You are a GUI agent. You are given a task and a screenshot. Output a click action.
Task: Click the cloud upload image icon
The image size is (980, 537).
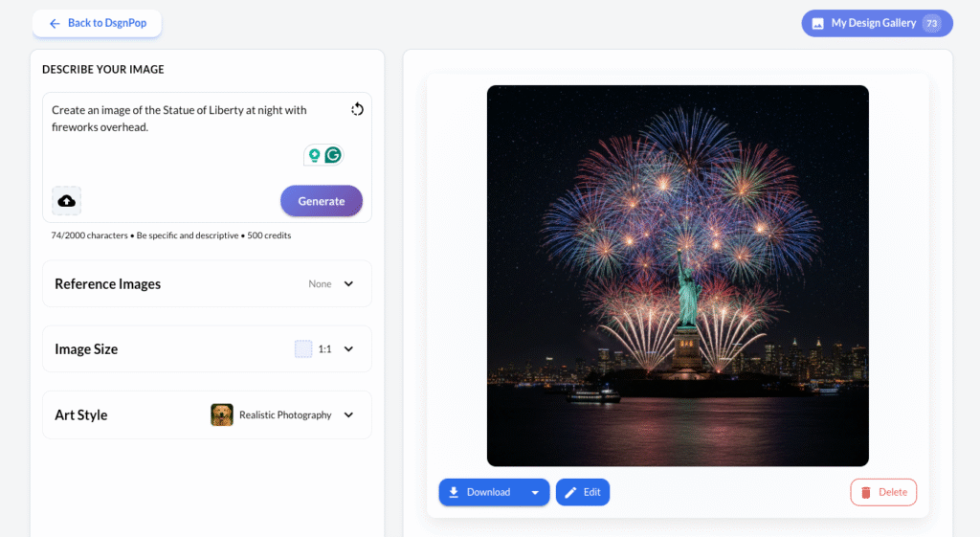67,201
